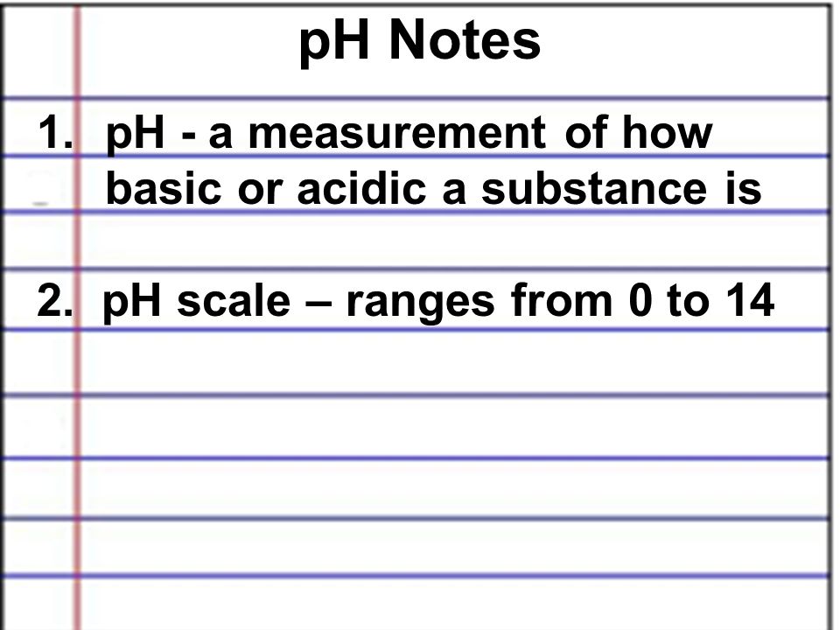Click the word 'scale' in item two
Image resolution: width=840 pixels, height=630 pixels.
(234, 300)
